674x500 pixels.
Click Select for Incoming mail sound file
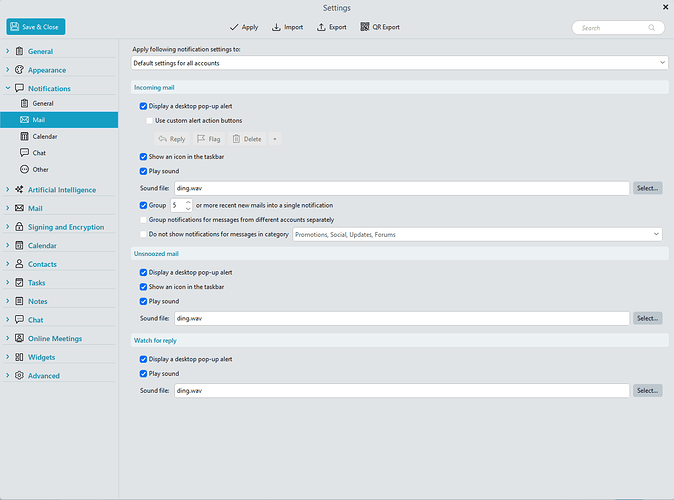pyautogui.click(x=647, y=188)
